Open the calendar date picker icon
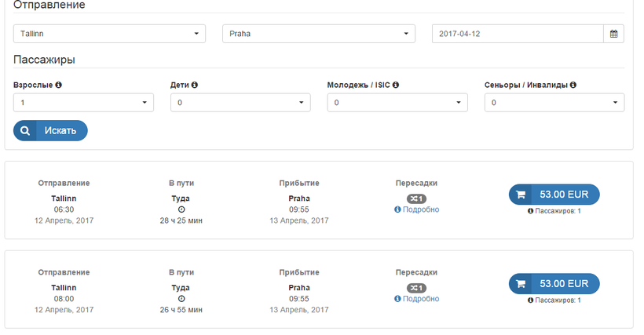The image size is (644, 335). pos(613,34)
